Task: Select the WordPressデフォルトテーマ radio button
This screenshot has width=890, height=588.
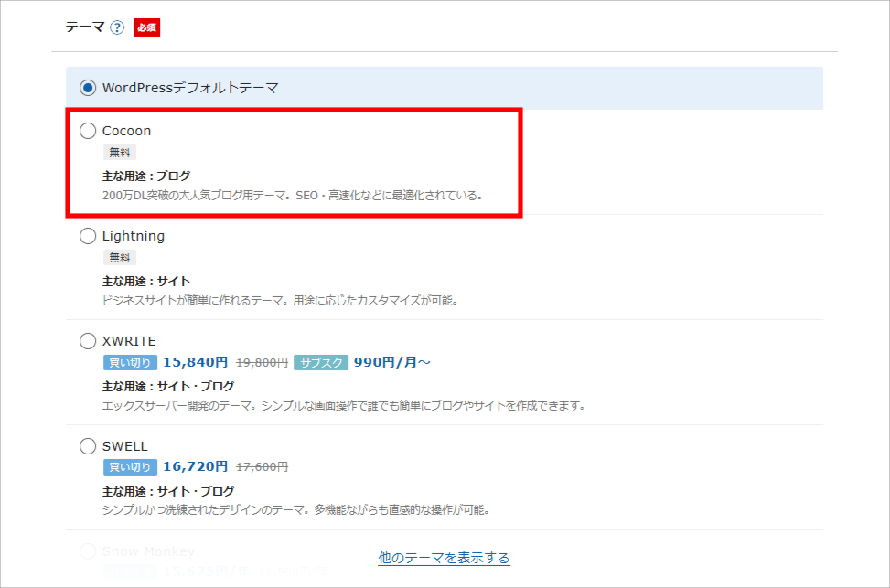Action: (88, 88)
